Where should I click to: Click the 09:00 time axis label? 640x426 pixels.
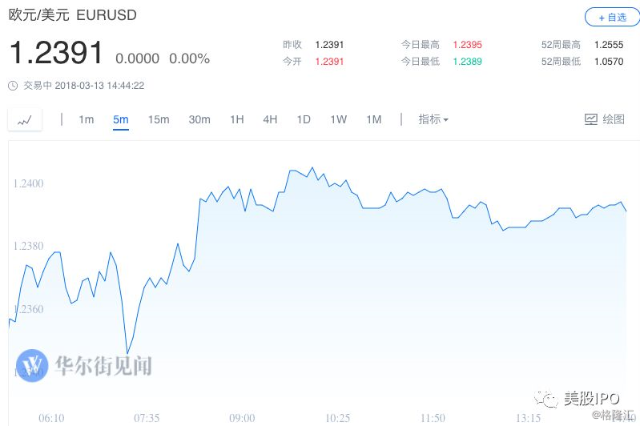point(242,418)
